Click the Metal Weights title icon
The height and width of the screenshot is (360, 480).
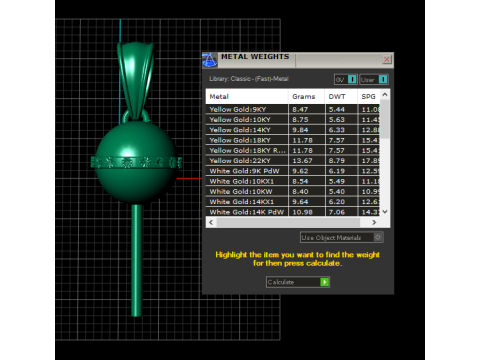coord(210,60)
